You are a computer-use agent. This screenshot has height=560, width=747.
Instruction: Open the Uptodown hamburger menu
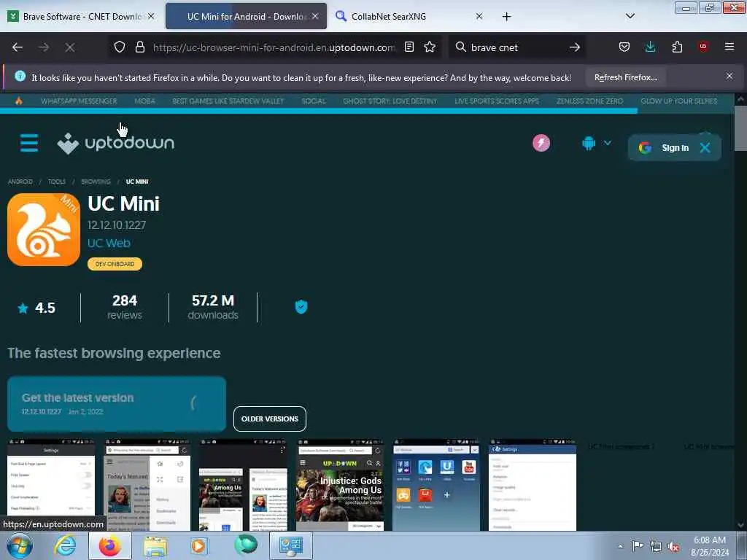pyautogui.click(x=29, y=143)
